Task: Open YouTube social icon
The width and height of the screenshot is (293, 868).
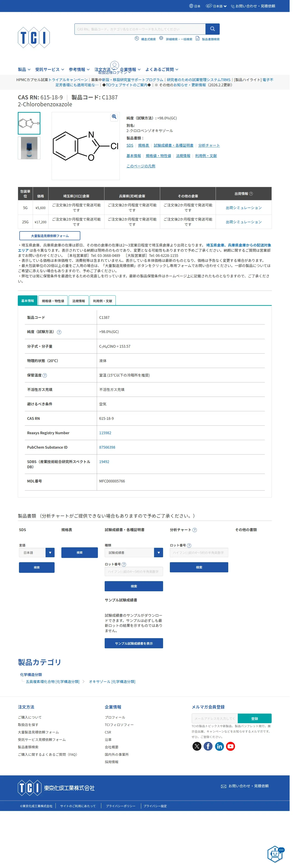Action: point(231,746)
